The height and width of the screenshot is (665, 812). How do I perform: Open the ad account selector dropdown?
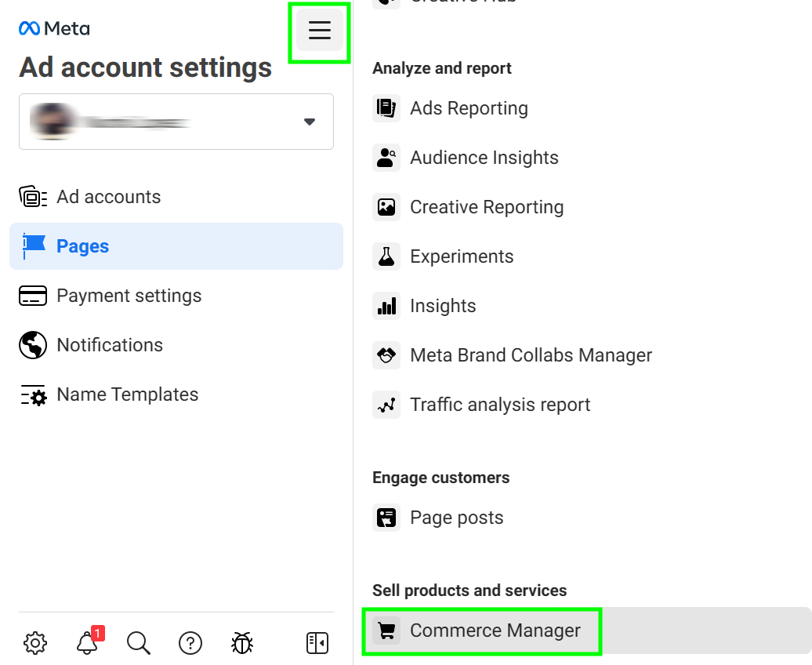[176, 122]
